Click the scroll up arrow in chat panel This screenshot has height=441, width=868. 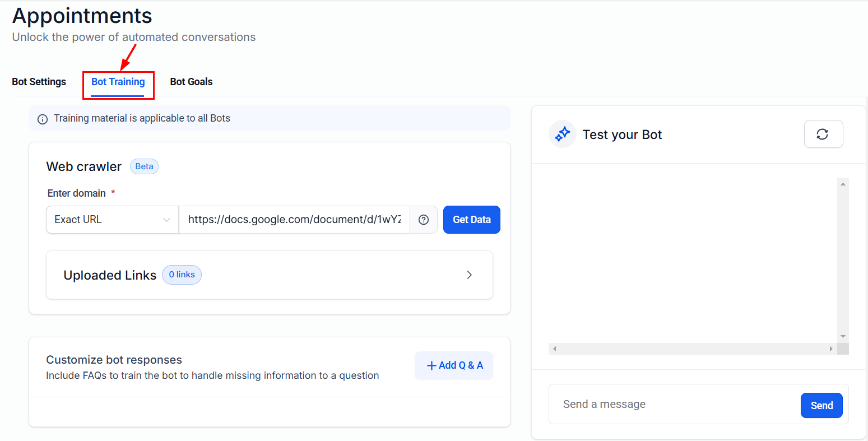(843, 184)
